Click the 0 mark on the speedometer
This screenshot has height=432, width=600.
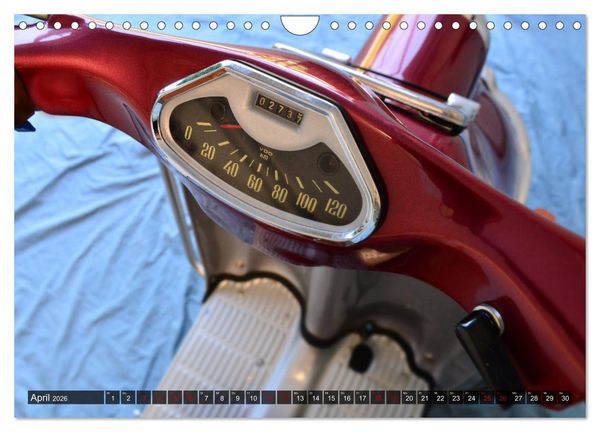tap(188, 132)
